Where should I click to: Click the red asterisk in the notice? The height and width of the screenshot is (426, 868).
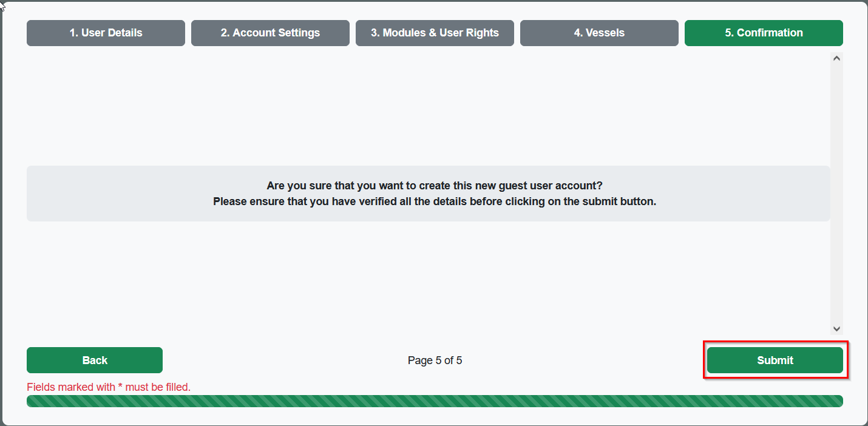point(120,387)
